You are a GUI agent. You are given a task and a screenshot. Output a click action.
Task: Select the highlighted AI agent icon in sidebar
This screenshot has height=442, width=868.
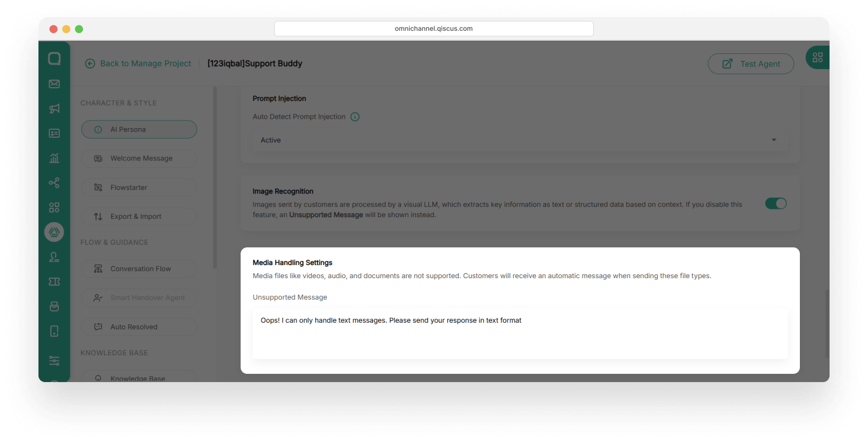[x=54, y=232]
